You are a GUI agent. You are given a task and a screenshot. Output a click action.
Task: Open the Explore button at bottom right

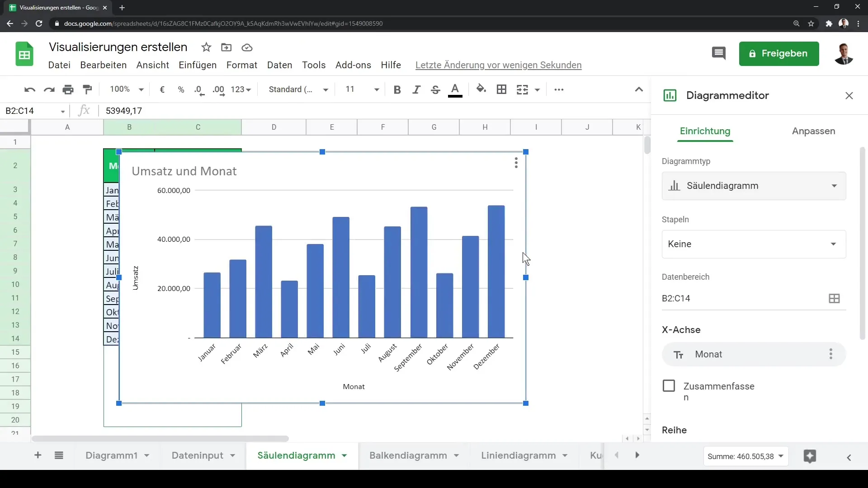click(810, 456)
